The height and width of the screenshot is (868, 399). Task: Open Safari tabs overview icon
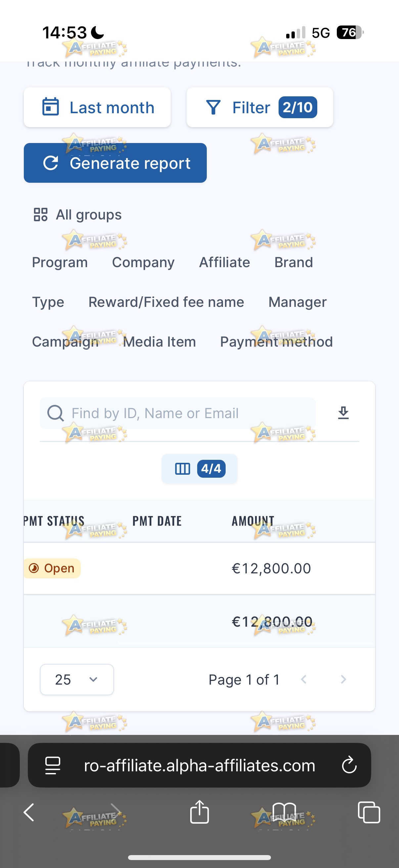pos(369,812)
